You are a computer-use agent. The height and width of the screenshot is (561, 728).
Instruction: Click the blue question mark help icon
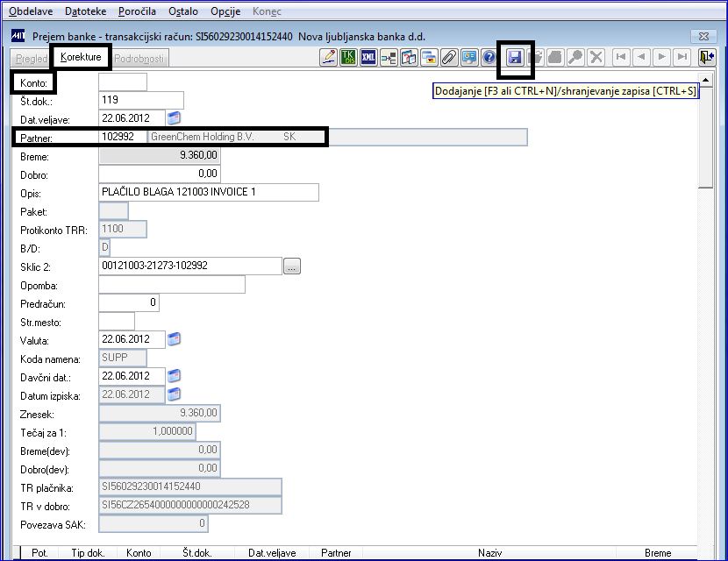(489, 58)
